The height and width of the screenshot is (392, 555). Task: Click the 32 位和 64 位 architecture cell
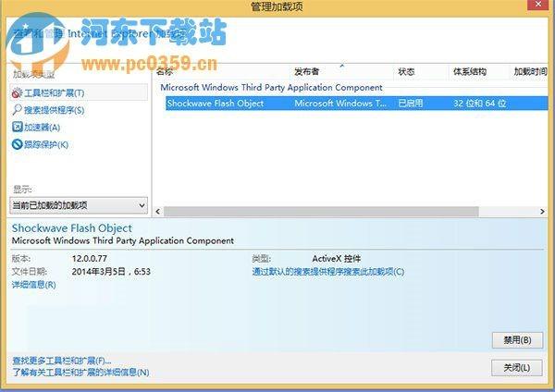click(x=479, y=104)
